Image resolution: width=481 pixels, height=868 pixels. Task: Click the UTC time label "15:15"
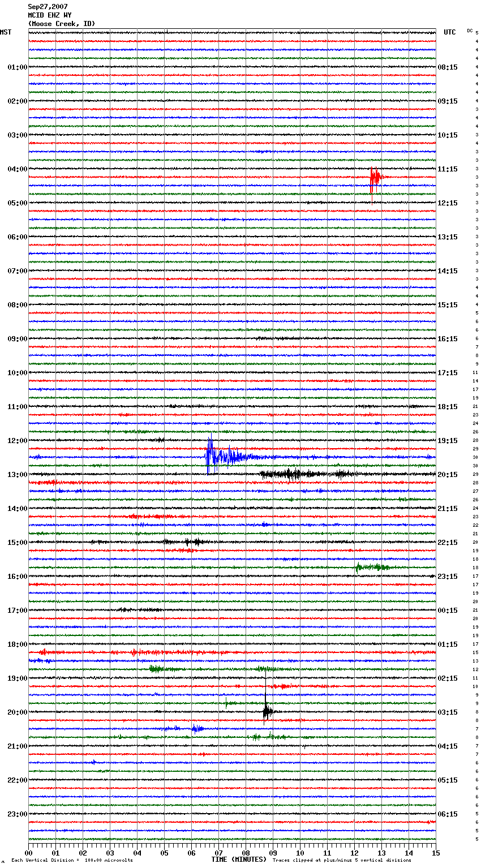point(448,305)
